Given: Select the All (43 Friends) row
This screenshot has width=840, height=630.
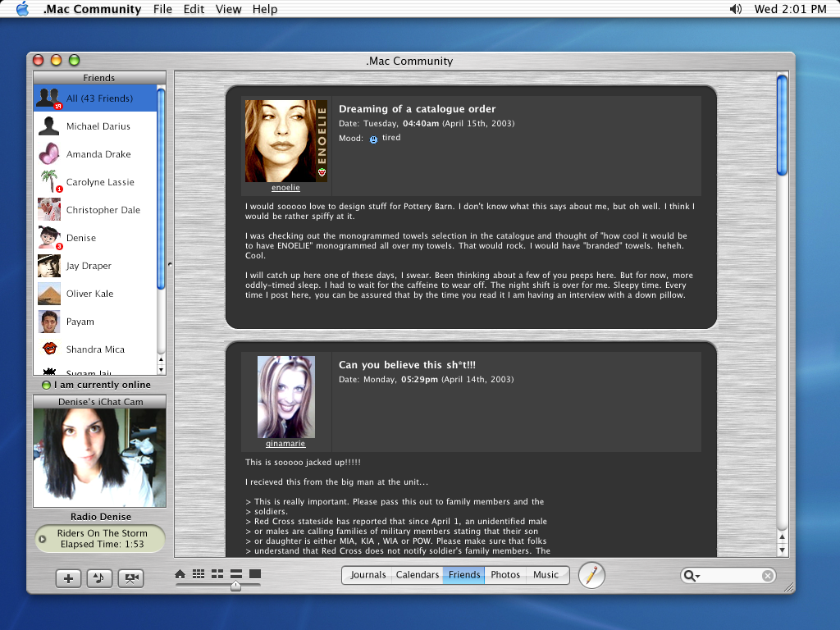Looking at the screenshot, I should pos(95,98).
